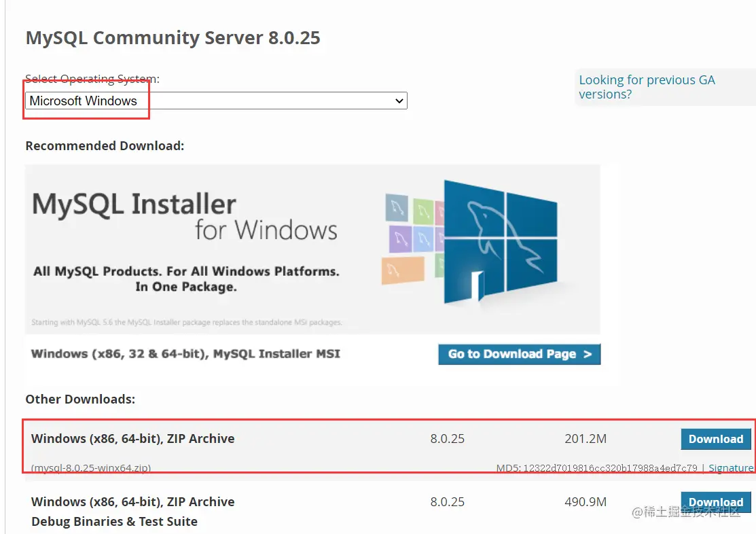Download the 490.9M Debug Binaries archive
The image size is (756, 534).
(715, 502)
